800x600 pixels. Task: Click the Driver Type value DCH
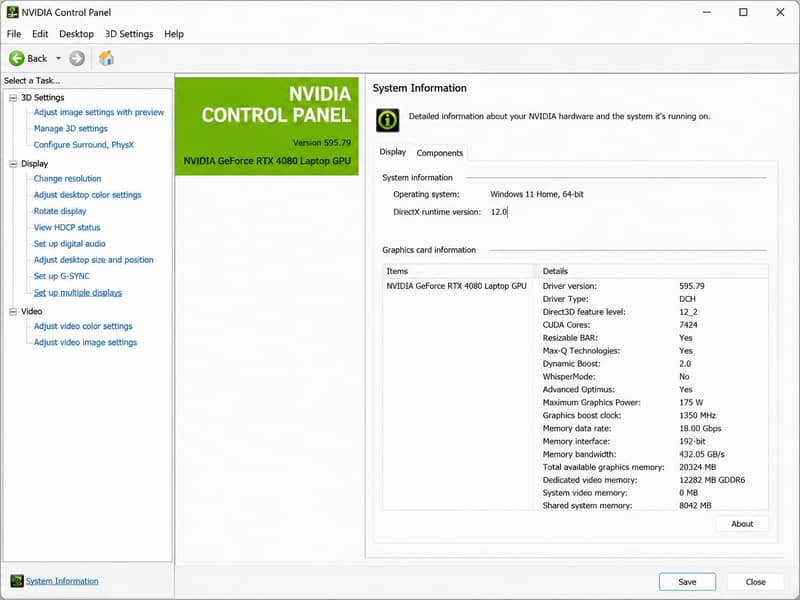click(x=687, y=299)
